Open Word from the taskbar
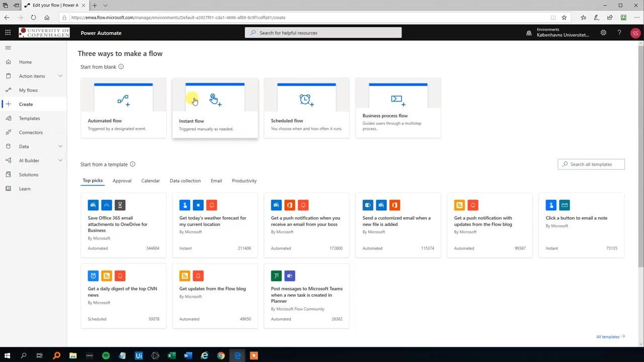This screenshot has width=644, height=362. click(x=188, y=355)
